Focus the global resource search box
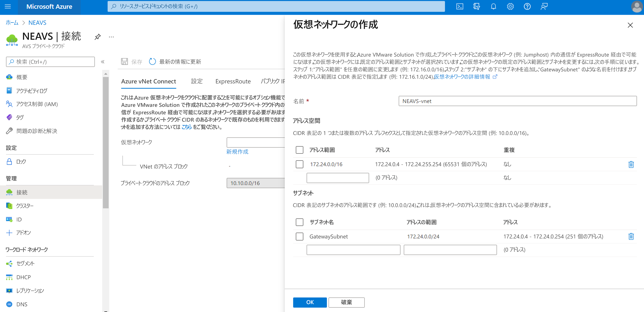The height and width of the screenshot is (312, 644). tap(276, 6)
